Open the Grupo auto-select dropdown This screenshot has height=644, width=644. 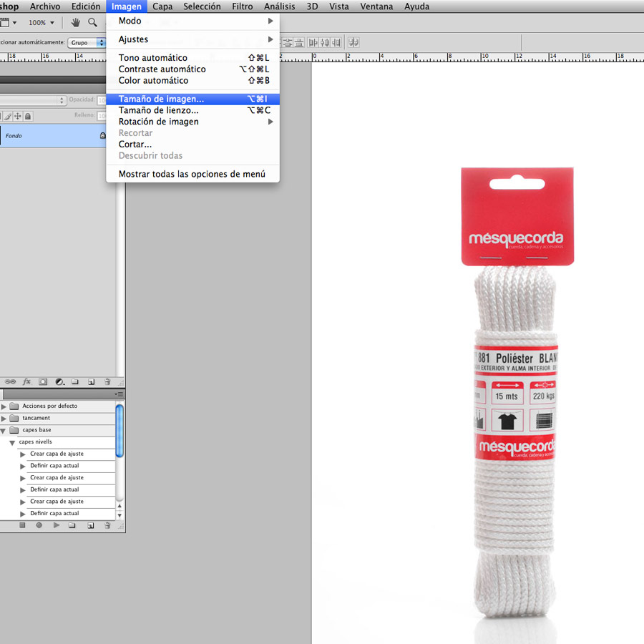(87, 43)
